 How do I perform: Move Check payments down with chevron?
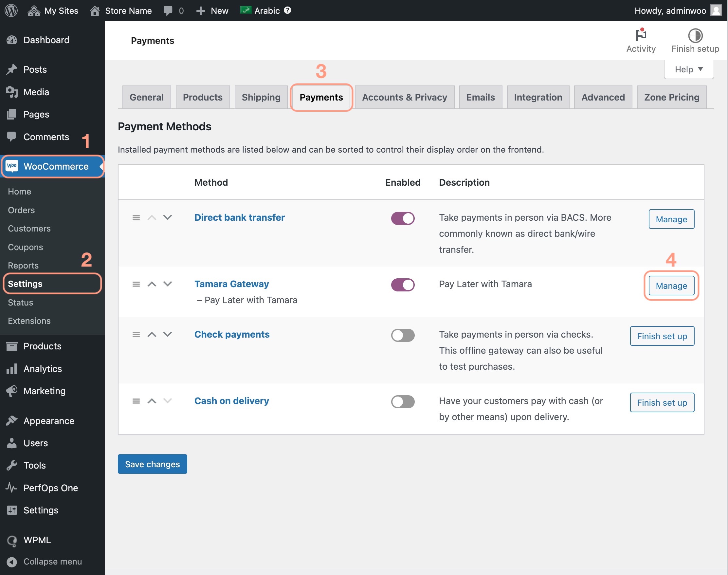pyautogui.click(x=168, y=334)
